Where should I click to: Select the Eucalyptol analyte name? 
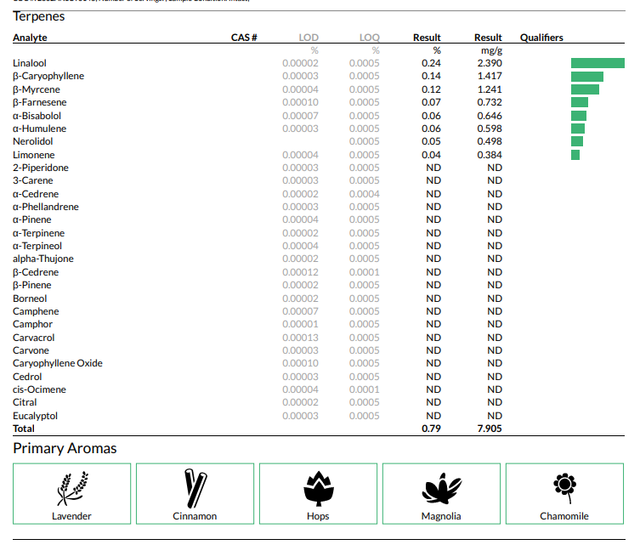pyautogui.click(x=35, y=416)
